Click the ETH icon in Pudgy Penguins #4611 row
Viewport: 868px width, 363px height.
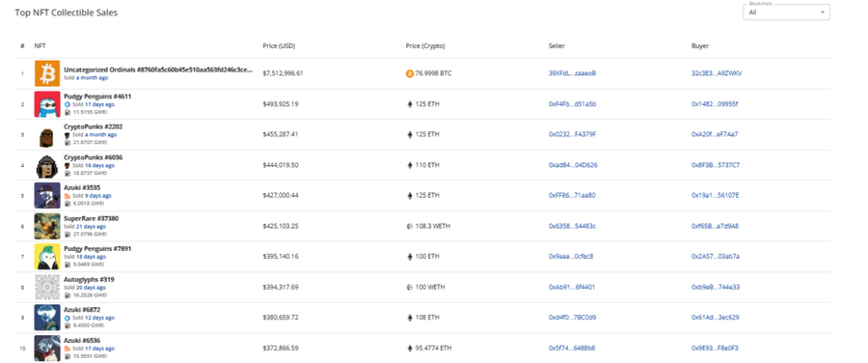tap(410, 103)
